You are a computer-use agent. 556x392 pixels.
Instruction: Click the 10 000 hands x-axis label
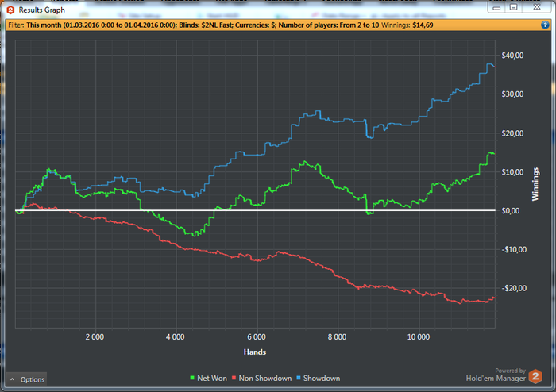[x=419, y=336]
